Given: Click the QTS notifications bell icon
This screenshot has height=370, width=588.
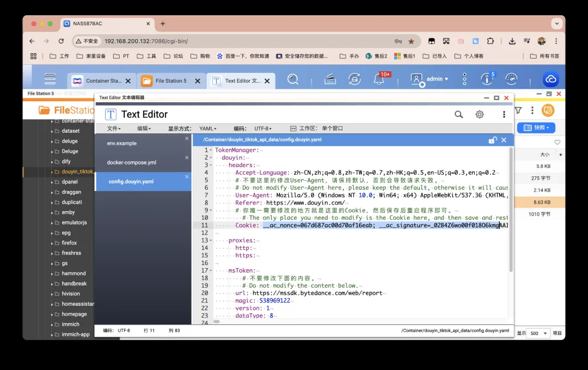Looking at the screenshot, I should [x=379, y=79].
